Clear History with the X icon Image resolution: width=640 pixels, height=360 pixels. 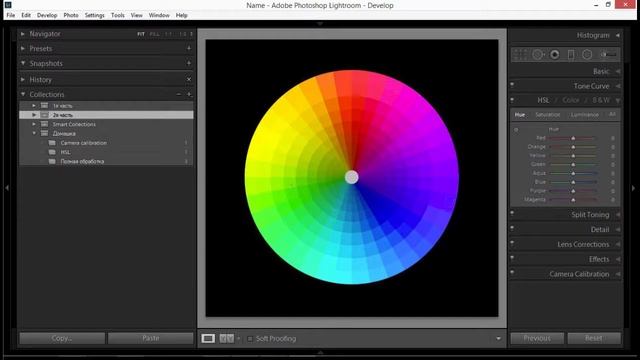189,79
